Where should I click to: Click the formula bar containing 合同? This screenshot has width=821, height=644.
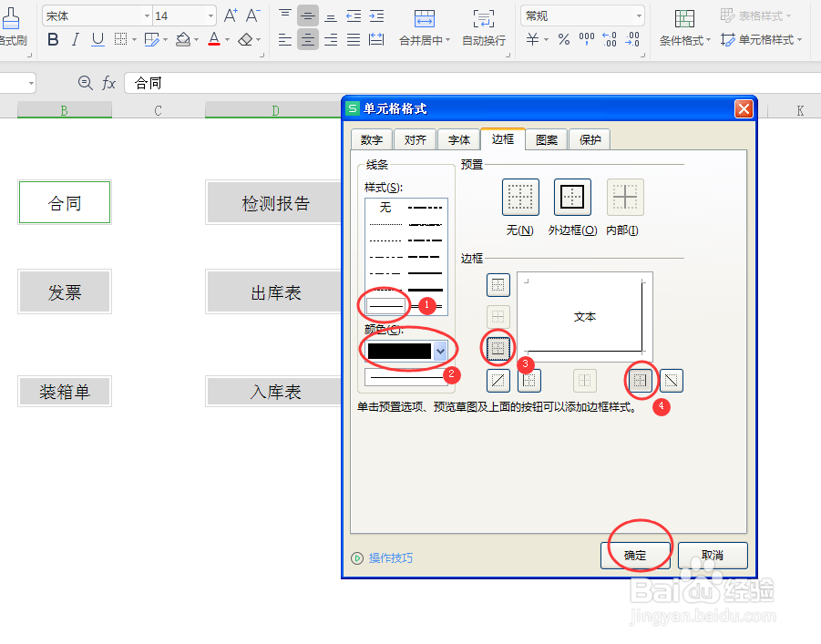(472, 83)
